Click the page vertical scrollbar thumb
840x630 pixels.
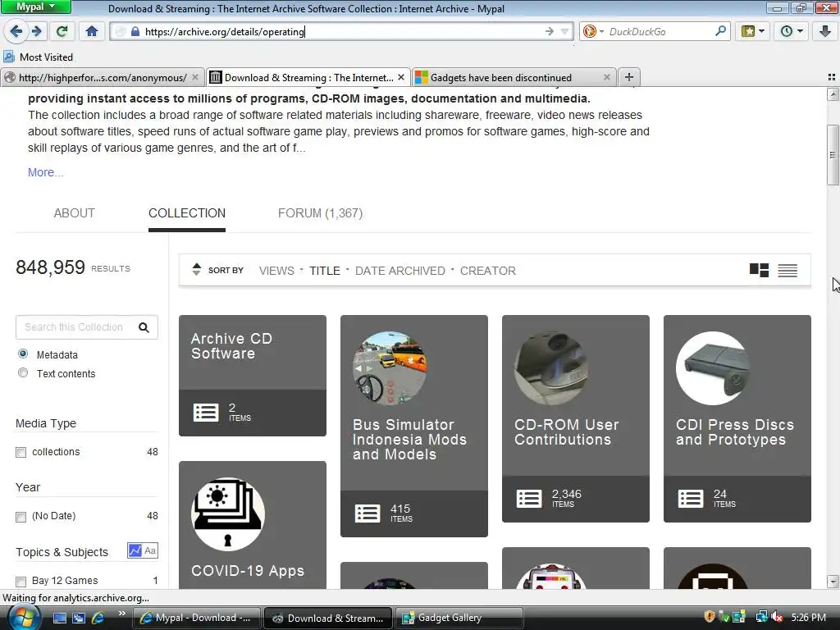(833, 155)
